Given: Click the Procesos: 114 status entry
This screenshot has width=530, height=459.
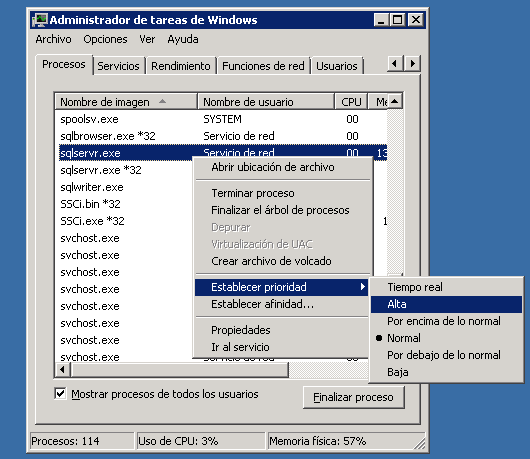Looking at the screenshot, I should (x=82, y=441).
